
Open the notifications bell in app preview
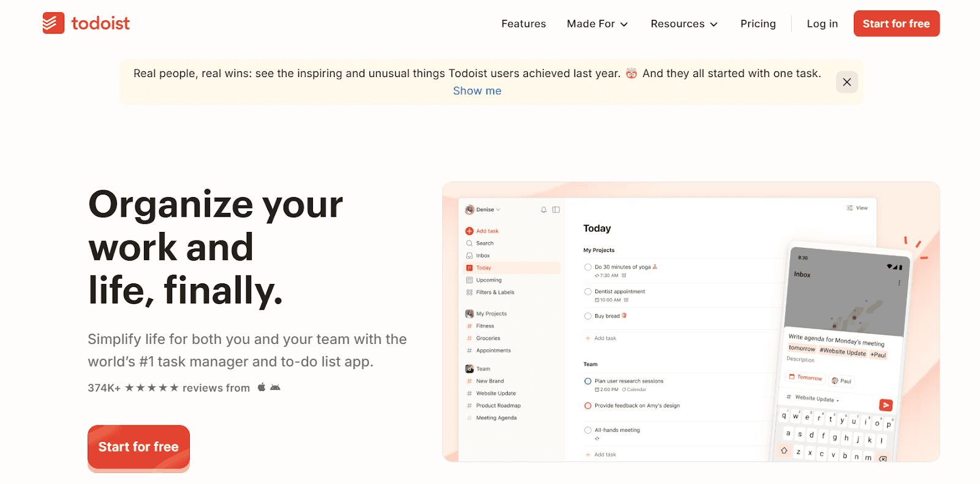click(x=543, y=210)
